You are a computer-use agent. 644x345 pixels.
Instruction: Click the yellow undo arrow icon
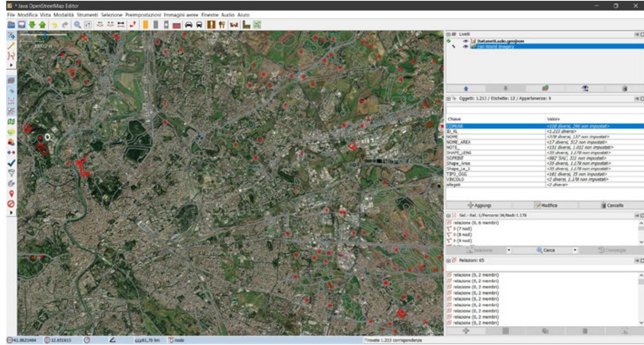pyautogui.click(x=54, y=25)
